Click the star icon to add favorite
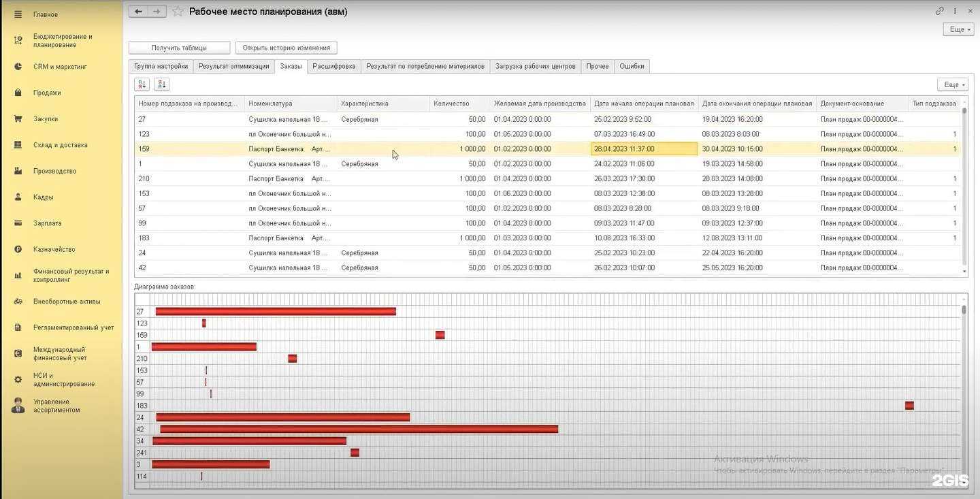 tap(178, 12)
